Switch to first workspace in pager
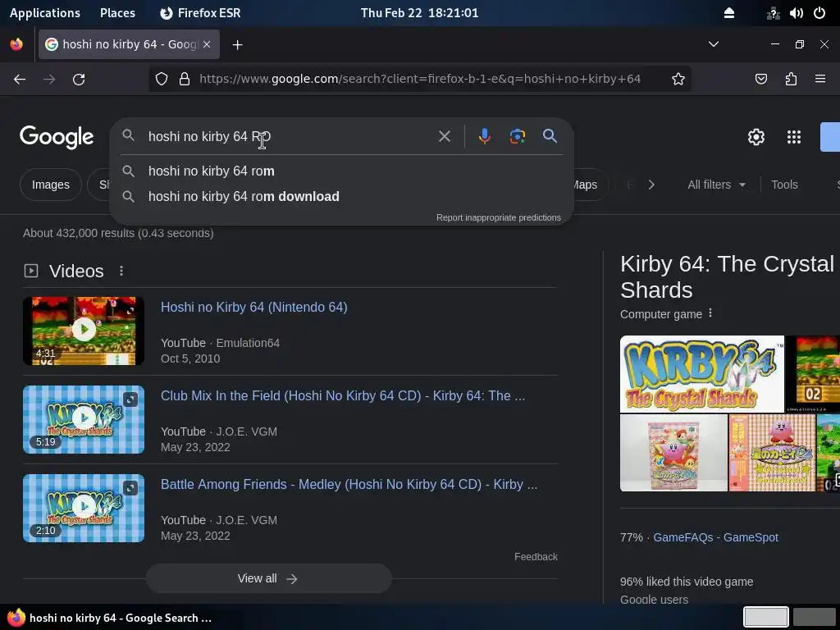 [765, 617]
